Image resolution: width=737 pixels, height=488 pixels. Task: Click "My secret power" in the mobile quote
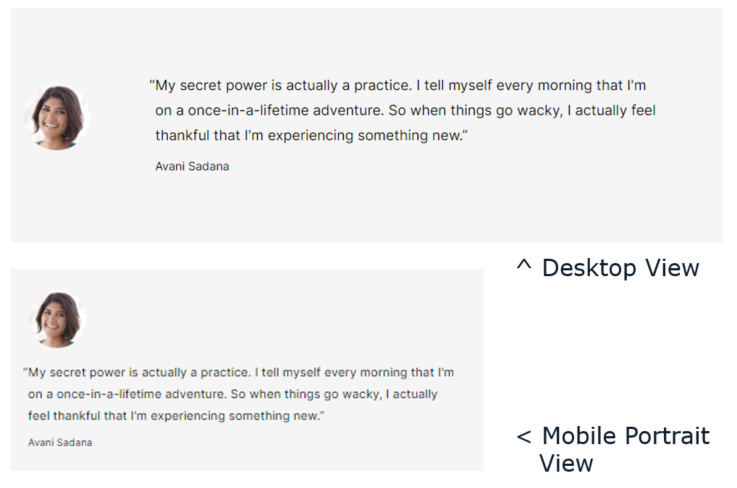(68, 372)
